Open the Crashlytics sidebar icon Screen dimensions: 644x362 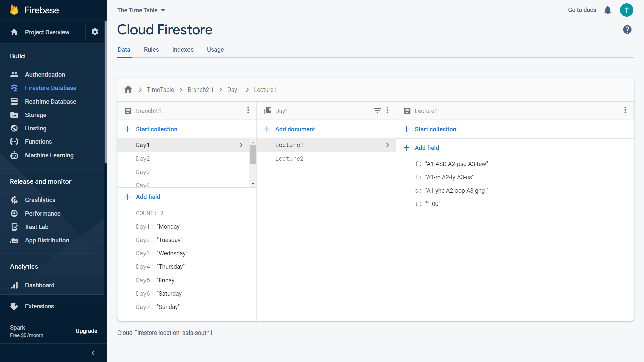pos(14,200)
